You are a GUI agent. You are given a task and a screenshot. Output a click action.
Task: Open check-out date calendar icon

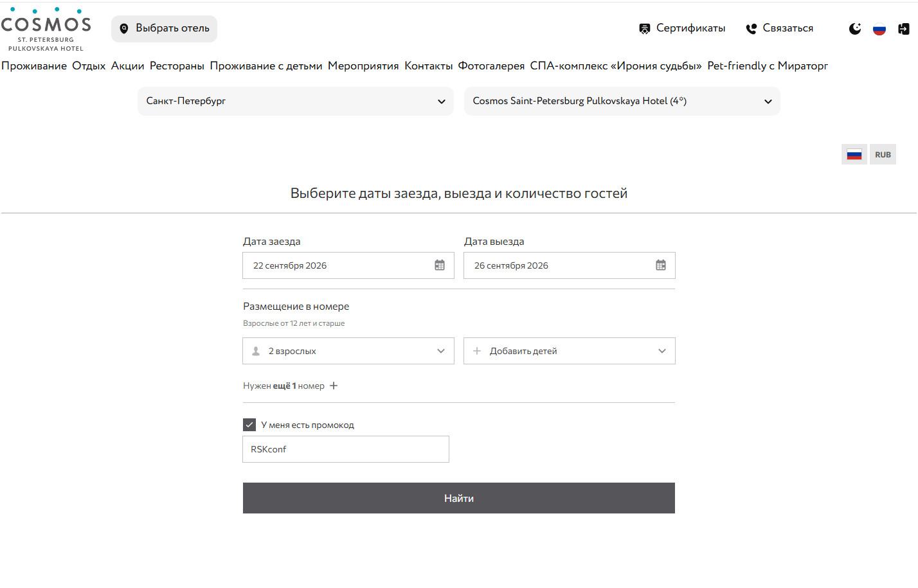(x=661, y=265)
